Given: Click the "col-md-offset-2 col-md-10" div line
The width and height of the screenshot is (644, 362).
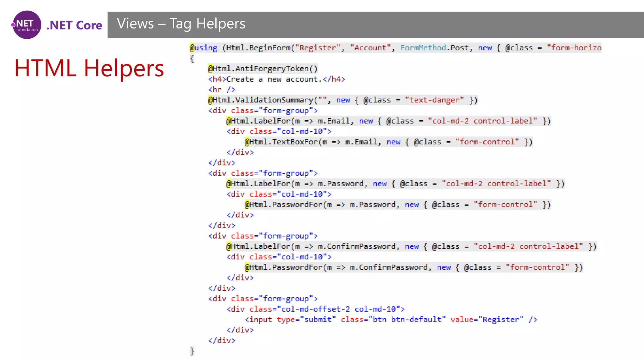Looking at the screenshot, I should [315, 309].
